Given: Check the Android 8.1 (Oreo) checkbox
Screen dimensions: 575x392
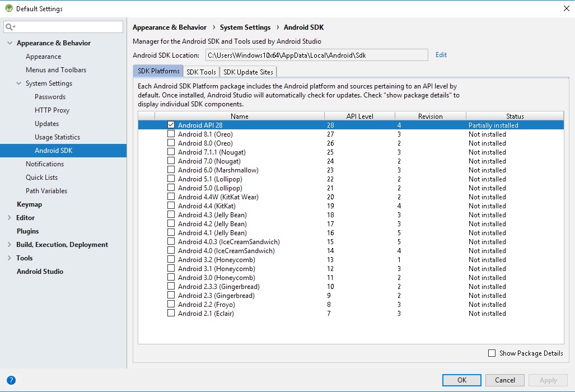Looking at the screenshot, I should pos(171,134).
